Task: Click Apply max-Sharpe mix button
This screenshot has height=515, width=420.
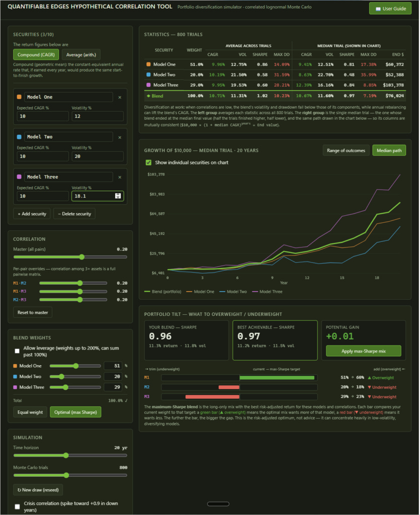Action: click(x=364, y=351)
